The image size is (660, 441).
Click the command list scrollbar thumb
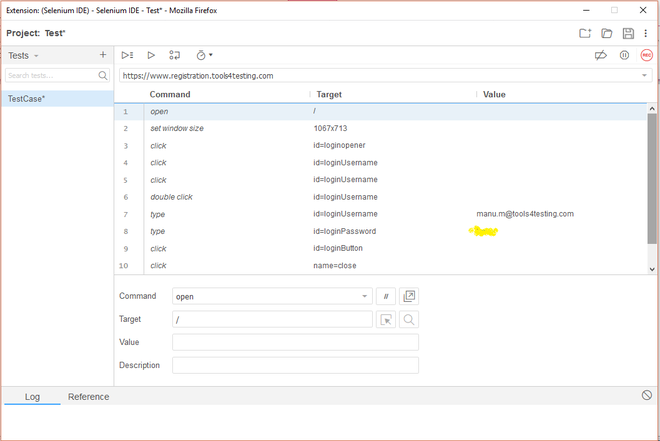pyautogui.click(x=652, y=178)
